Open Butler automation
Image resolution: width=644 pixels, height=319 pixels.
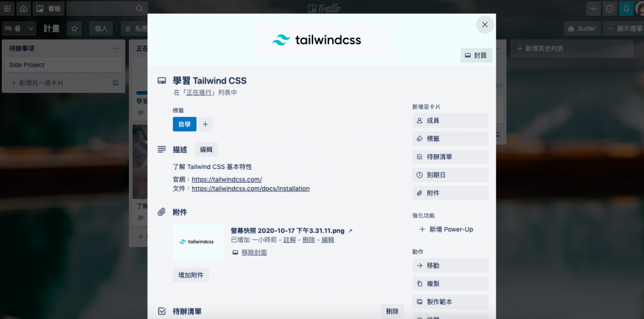click(x=581, y=28)
